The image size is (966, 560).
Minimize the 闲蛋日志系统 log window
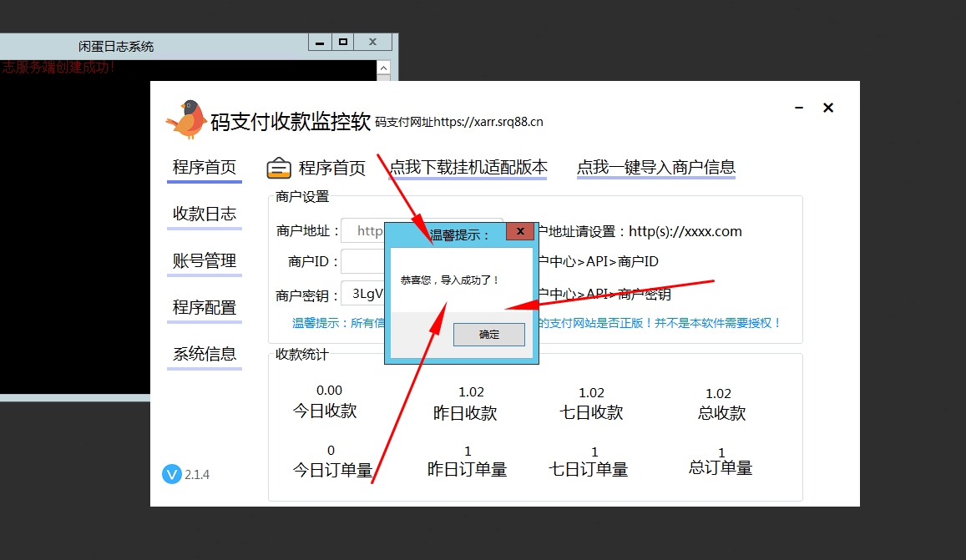(319, 42)
